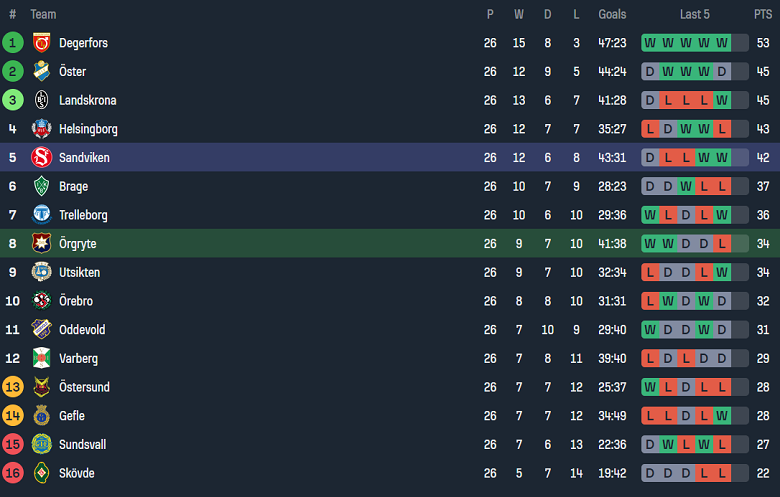This screenshot has width=780, height=497.
Task: Click the Sandviken red S logo
Action: click(41, 157)
